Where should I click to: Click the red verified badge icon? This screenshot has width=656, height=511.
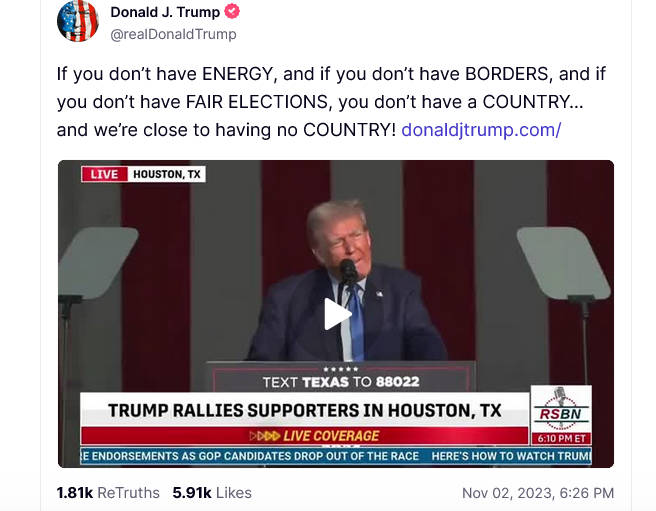click(x=232, y=12)
